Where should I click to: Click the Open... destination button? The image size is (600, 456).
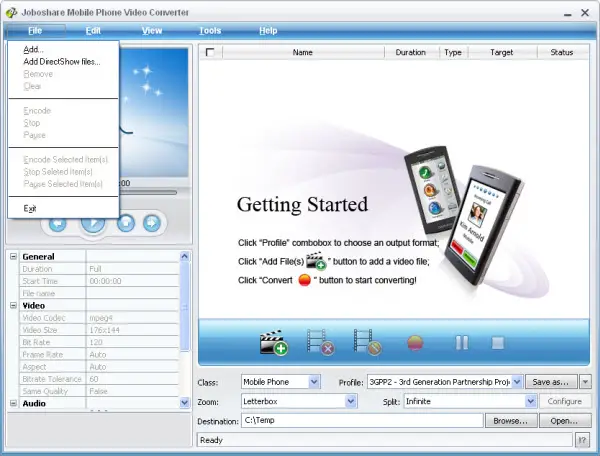pos(564,421)
